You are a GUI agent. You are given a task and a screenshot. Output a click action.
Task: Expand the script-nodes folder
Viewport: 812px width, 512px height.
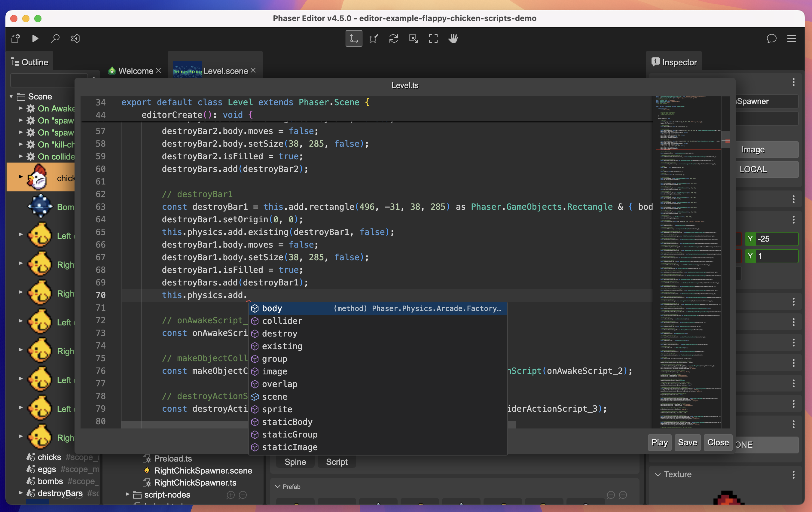tap(127, 495)
